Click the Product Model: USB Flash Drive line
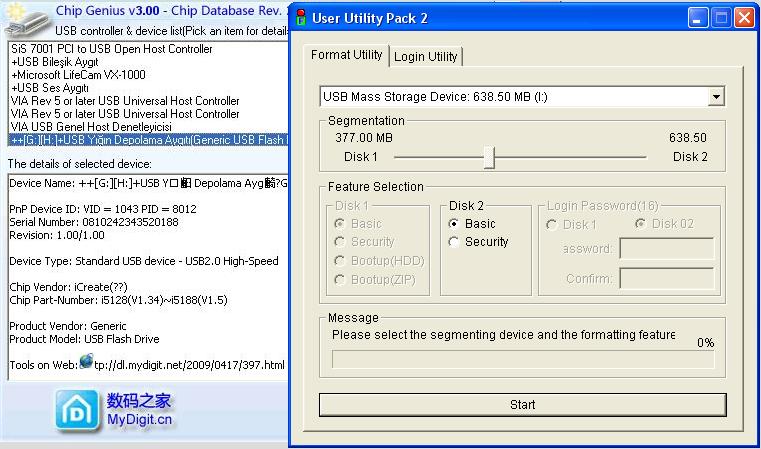 tap(84, 339)
